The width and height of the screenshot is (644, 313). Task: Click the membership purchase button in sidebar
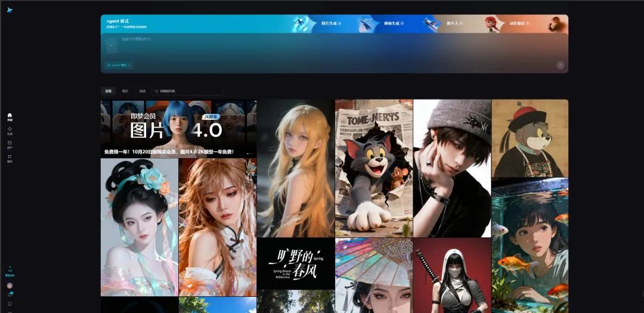pos(10,274)
